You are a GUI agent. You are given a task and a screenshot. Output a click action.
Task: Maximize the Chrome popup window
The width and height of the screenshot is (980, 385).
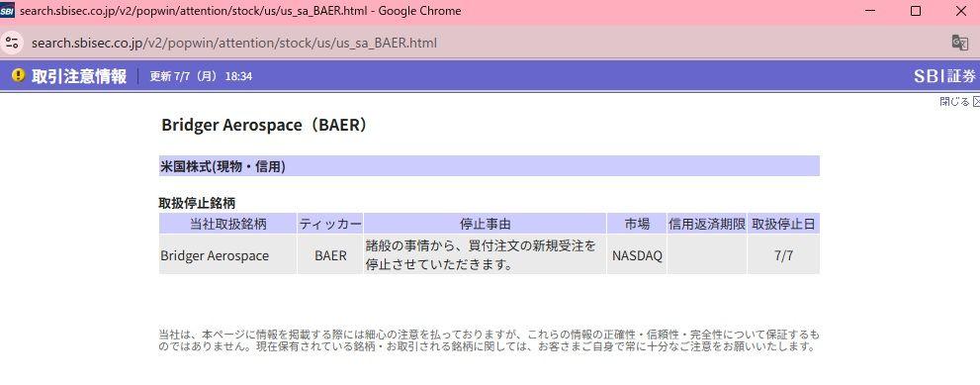[x=916, y=11]
